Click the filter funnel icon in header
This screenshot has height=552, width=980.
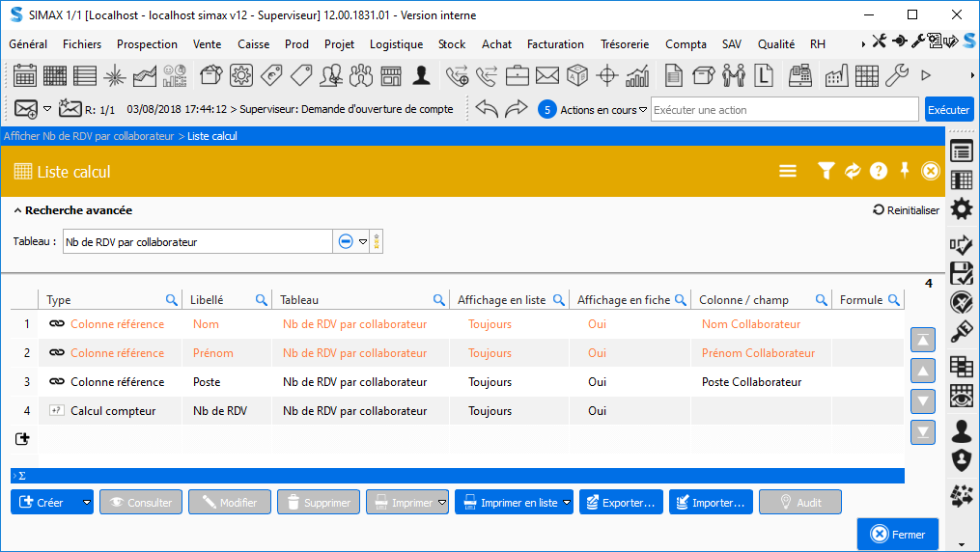pos(826,171)
